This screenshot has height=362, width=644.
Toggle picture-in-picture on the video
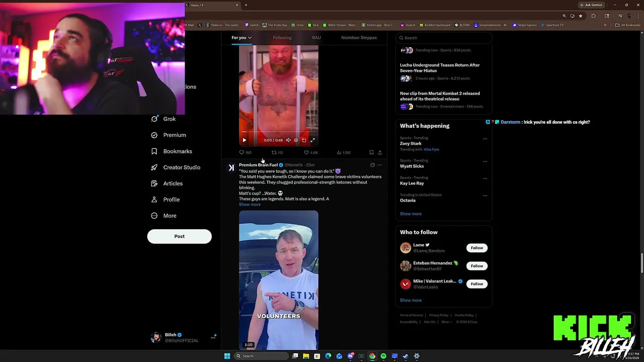click(304, 140)
